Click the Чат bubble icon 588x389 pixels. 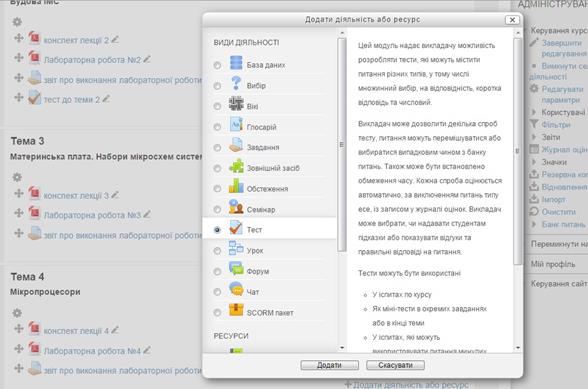(236, 289)
